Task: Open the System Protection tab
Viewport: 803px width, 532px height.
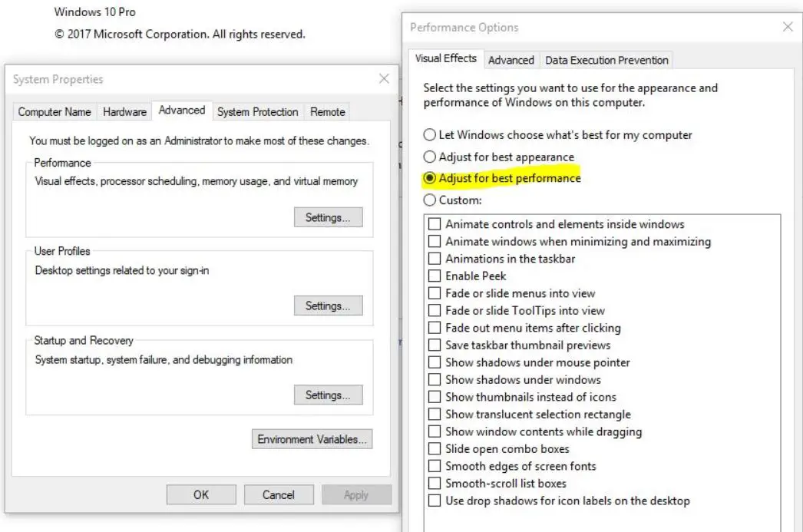Action: point(257,112)
